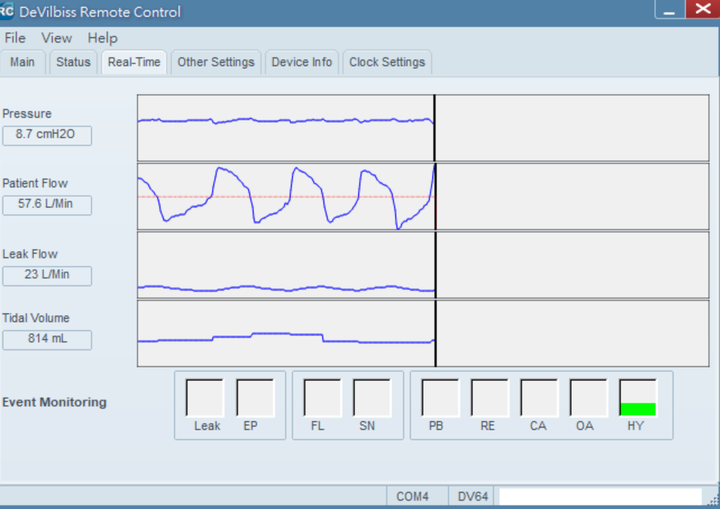
Task: Switch to the Main tab
Action: (22, 62)
